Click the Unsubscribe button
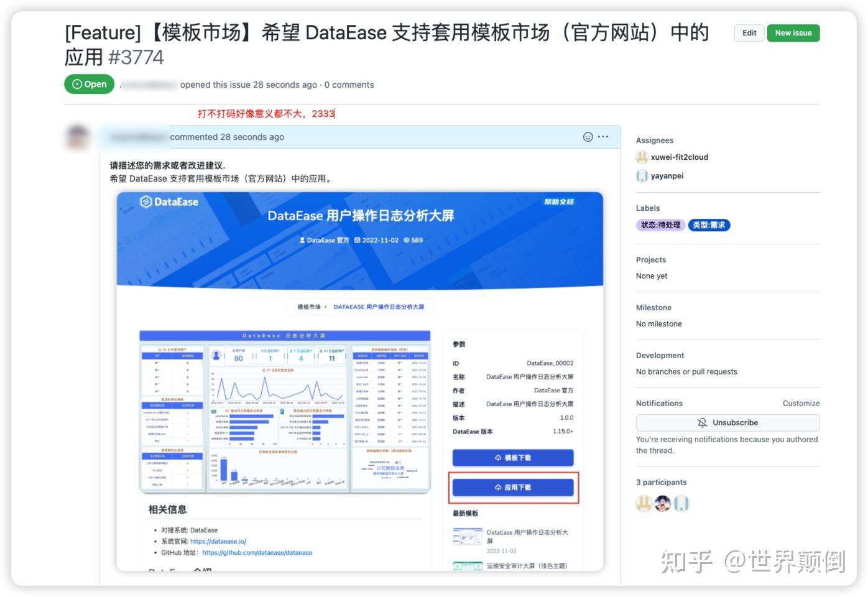The height and width of the screenshot is (597, 868). tap(727, 423)
